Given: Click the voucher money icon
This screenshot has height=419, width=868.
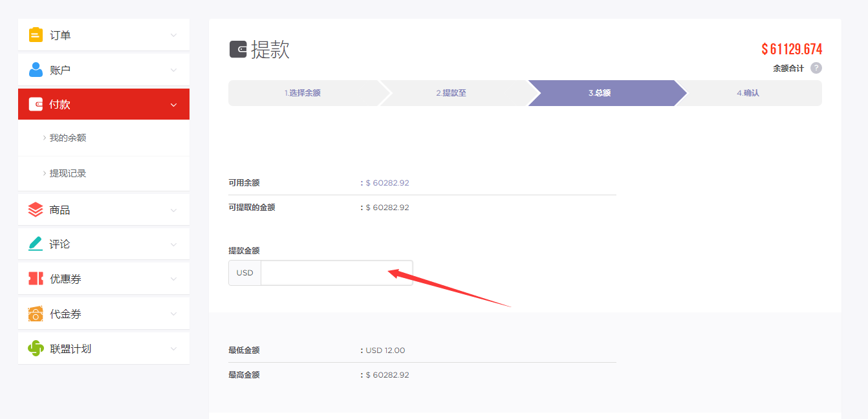Looking at the screenshot, I should click(36, 314).
